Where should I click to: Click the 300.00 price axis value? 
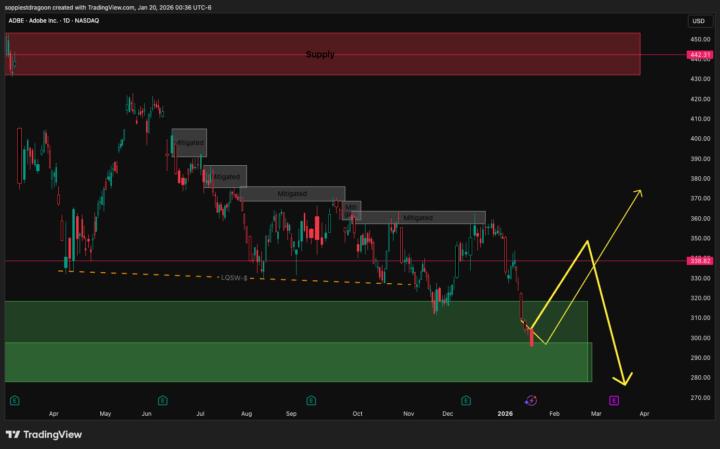(x=700, y=338)
